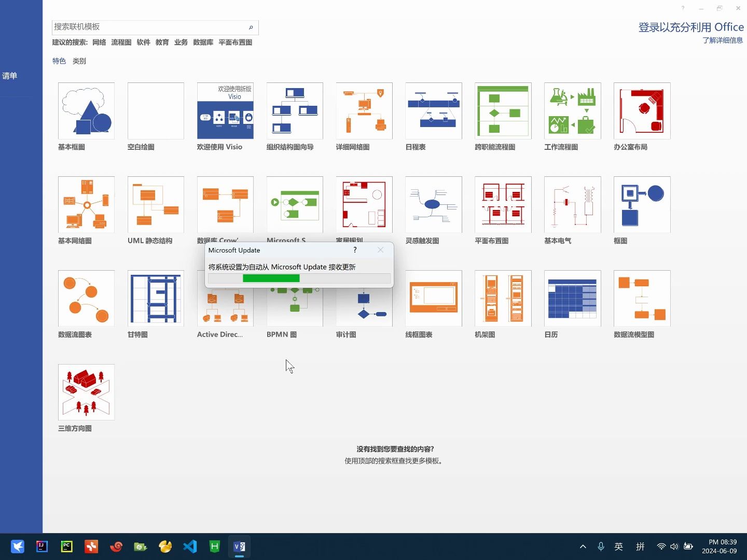Open the volume speaker tray icon
747x560 pixels.
tap(674, 547)
